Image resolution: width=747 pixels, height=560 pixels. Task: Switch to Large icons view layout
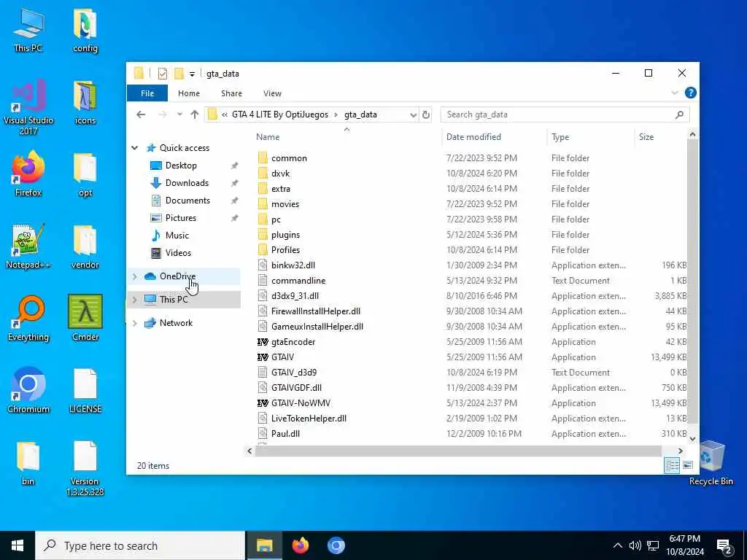click(x=687, y=465)
